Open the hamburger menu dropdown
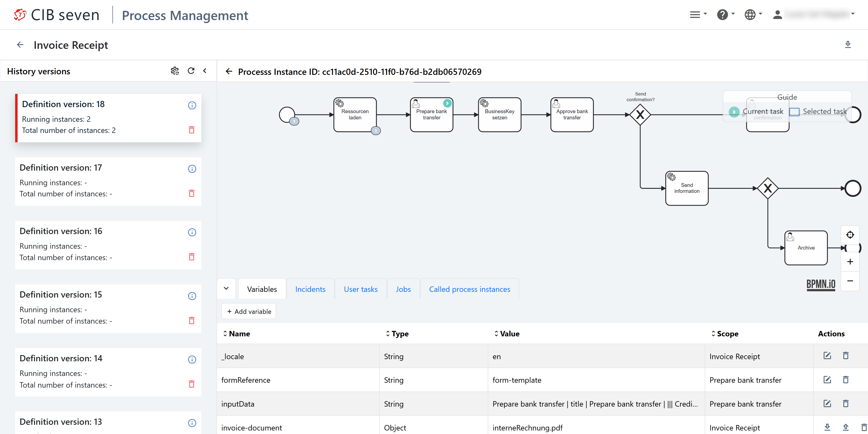 click(x=698, y=15)
